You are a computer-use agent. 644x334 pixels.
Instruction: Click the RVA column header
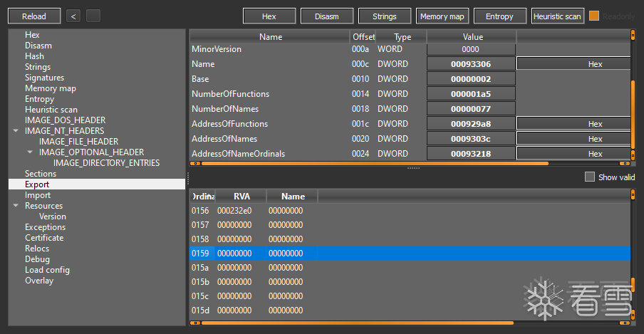click(x=241, y=197)
